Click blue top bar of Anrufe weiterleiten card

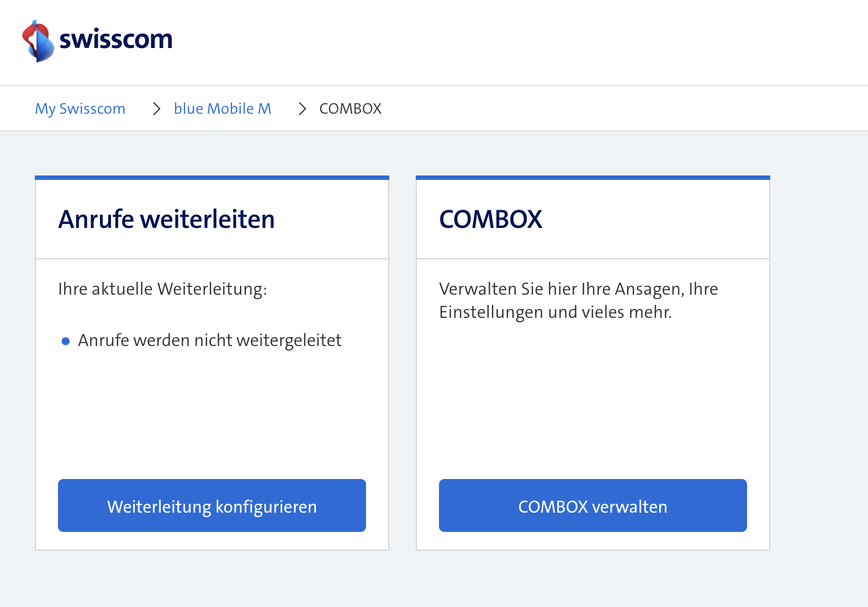tap(212, 178)
